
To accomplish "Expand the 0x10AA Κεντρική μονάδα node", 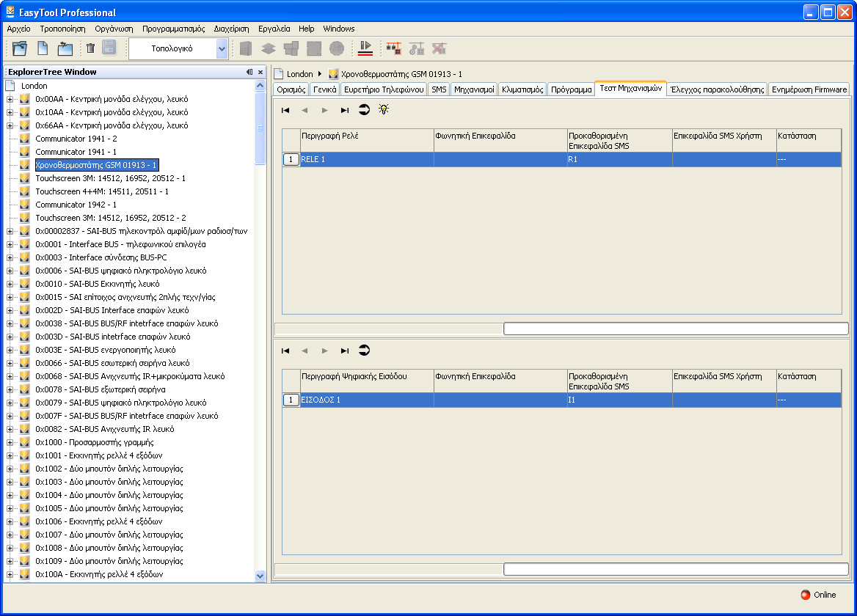I will coord(10,112).
